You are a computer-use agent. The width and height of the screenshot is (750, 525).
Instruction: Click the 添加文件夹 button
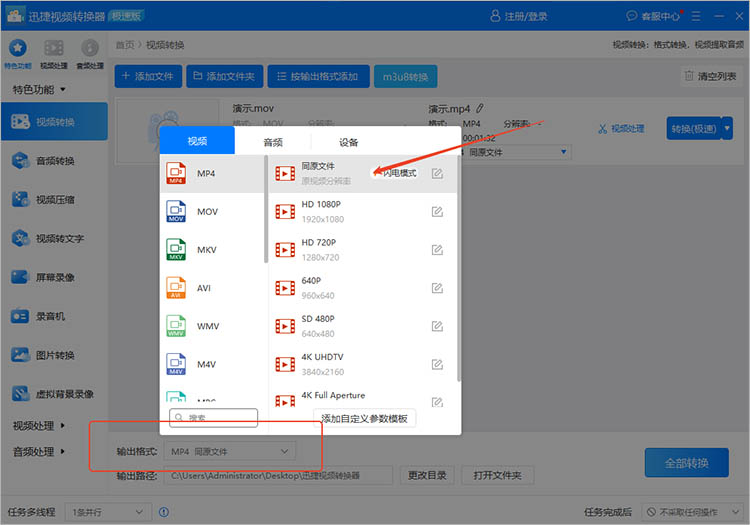tap(225, 76)
